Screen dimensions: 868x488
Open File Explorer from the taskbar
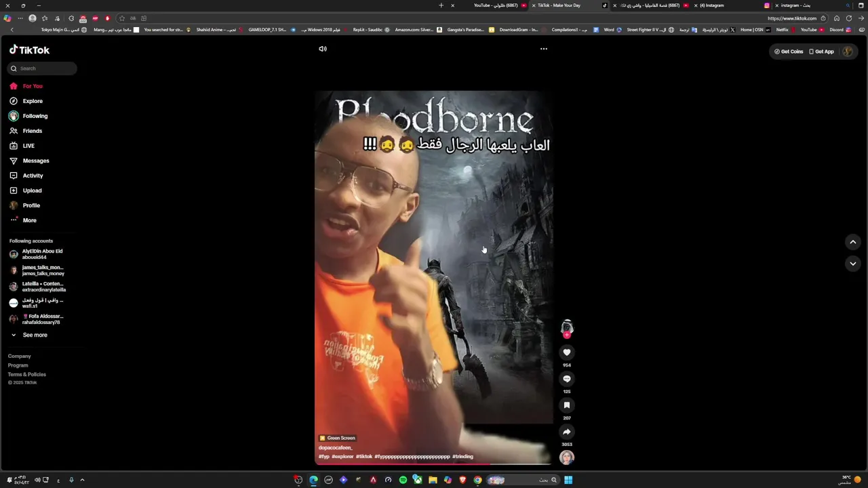pyautogui.click(x=433, y=480)
